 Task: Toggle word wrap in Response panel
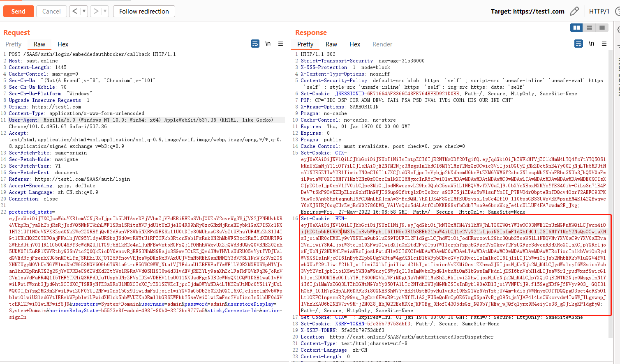[578, 44]
